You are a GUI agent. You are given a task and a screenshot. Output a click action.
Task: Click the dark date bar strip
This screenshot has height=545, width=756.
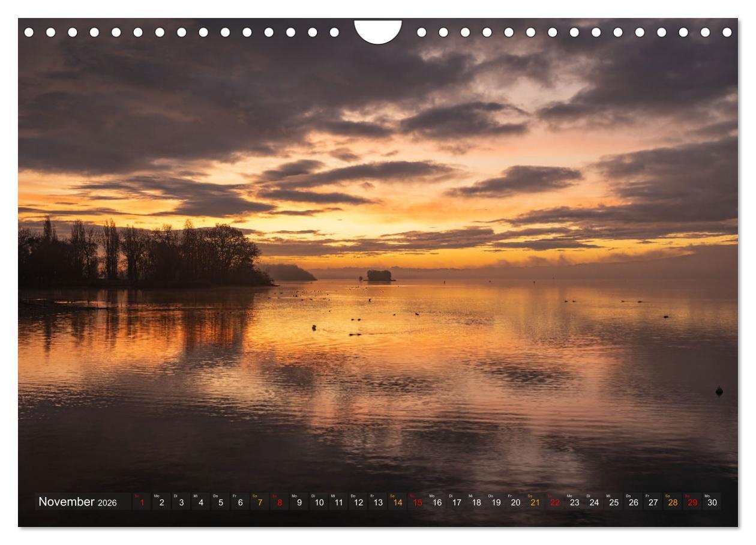pos(378,500)
